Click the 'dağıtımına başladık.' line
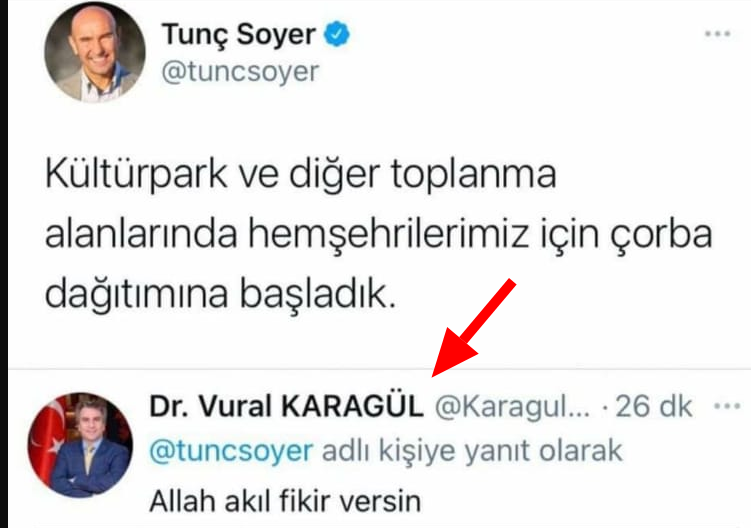Viewport: 751px width, 528px height. click(221, 294)
